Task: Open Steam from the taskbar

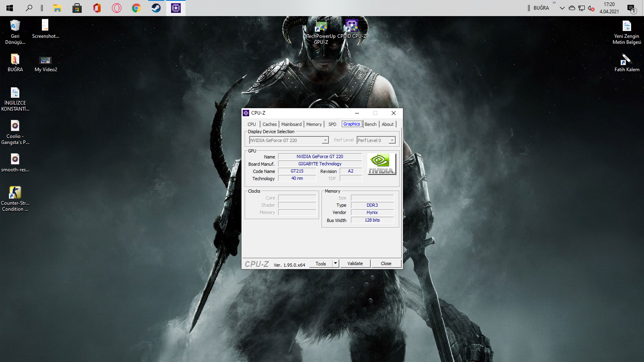Action: click(156, 8)
